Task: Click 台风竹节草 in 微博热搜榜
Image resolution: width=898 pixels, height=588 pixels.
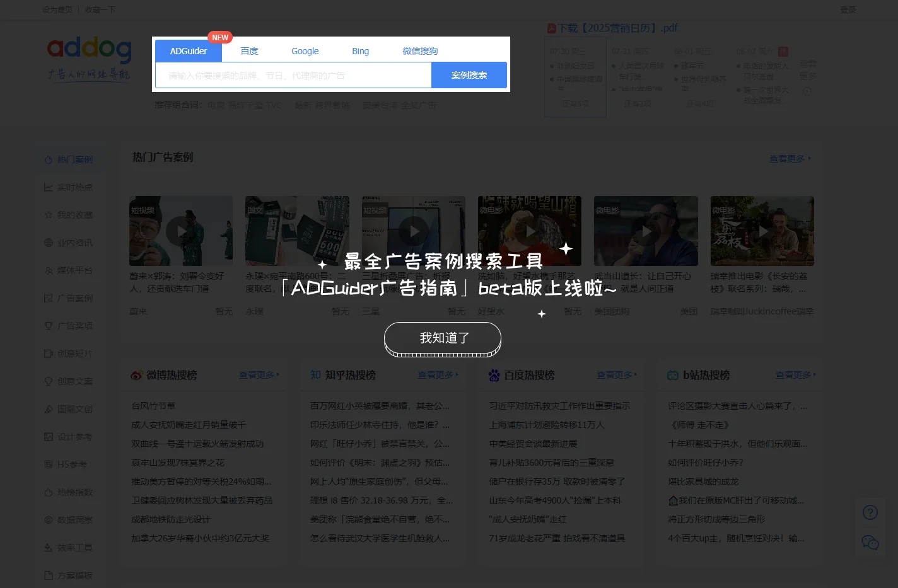Action: [153, 406]
